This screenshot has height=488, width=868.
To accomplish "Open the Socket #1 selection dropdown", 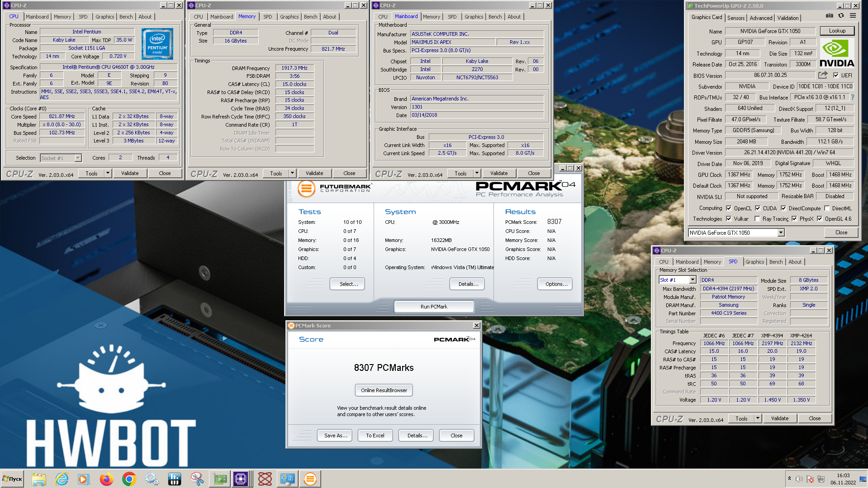I will tap(78, 158).
